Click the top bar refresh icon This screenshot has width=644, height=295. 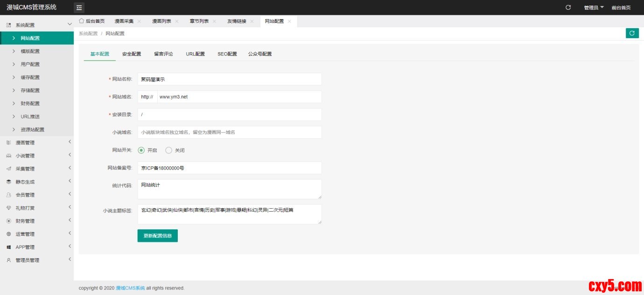pos(568,7)
